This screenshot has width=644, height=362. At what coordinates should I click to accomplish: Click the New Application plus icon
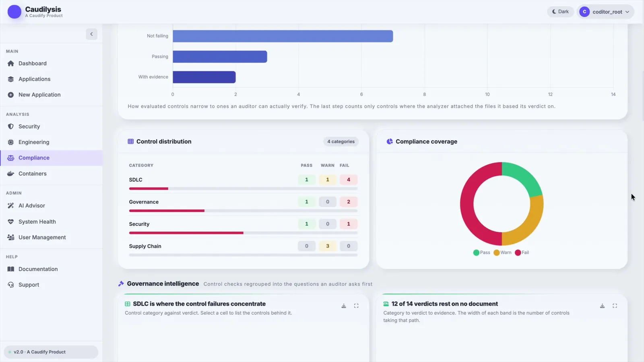[x=11, y=95]
